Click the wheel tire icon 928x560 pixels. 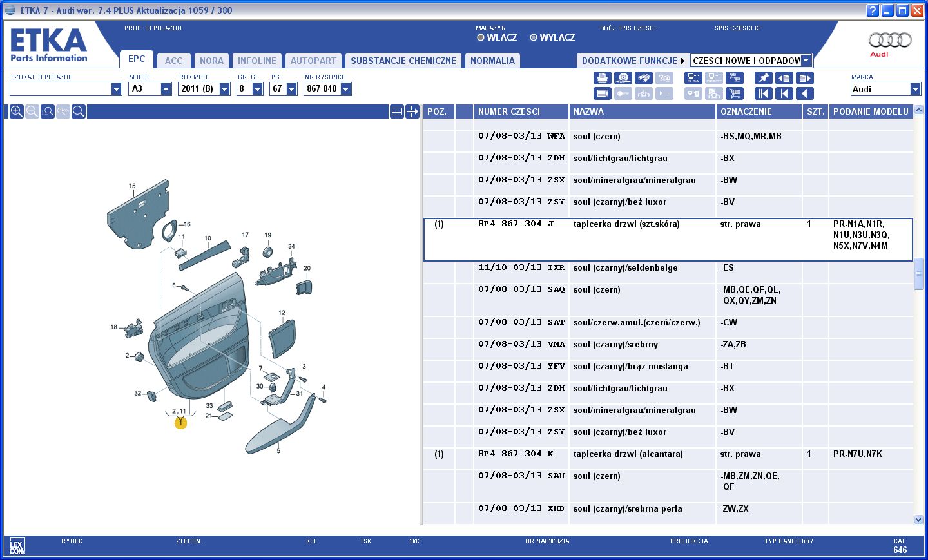[623, 78]
